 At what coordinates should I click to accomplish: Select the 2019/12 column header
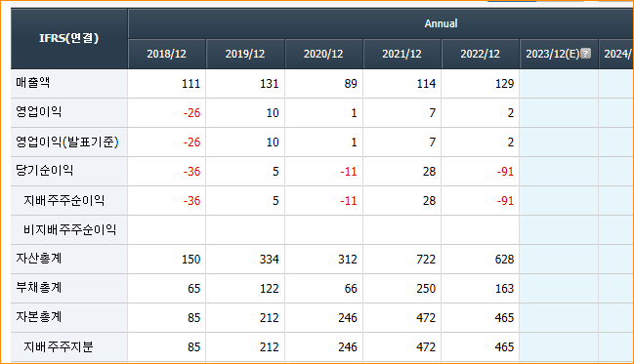pyautogui.click(x=245, y=54)
